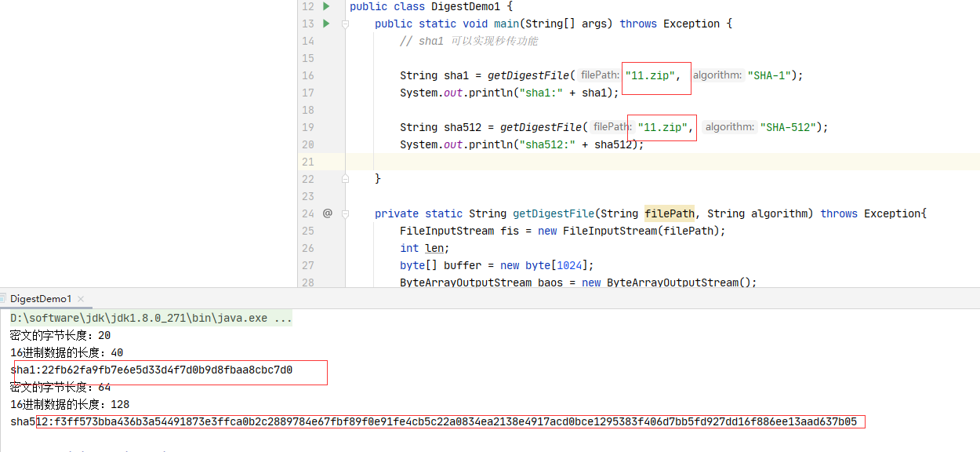Image resolution: width=980 pixels, height=452 pixels.
Task: Click the highlighted filePath parameter on line 24
Action: point(670,213)
